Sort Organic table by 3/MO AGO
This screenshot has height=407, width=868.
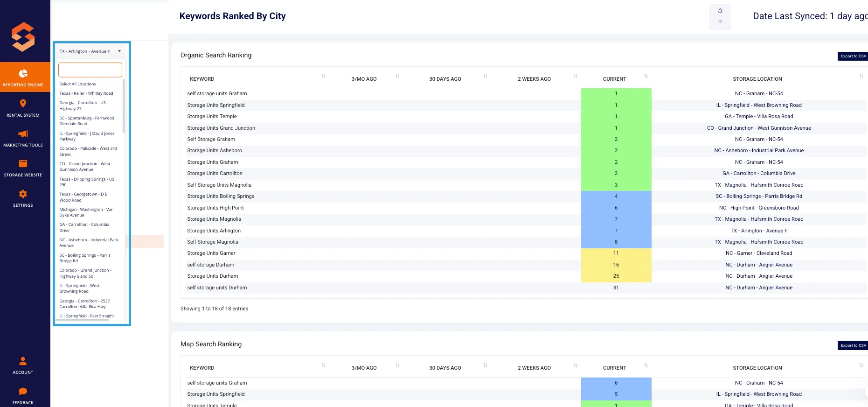coord(397,76)
